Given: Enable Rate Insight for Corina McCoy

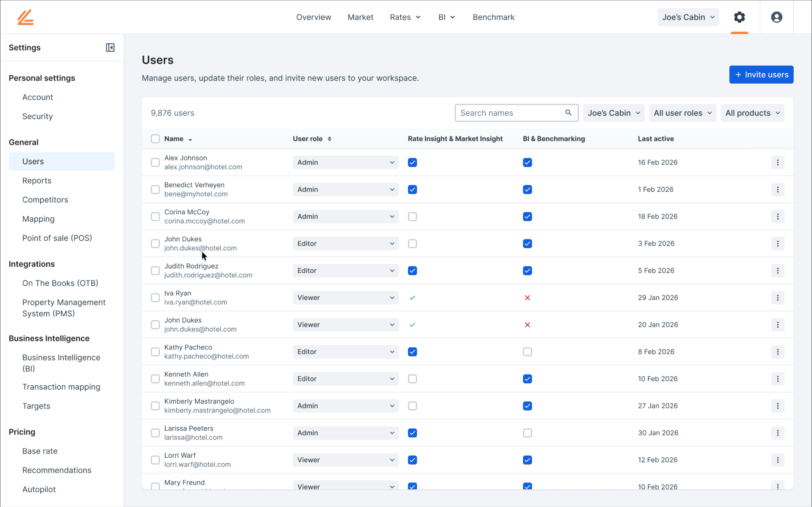Looking at the screenshot, I should click(x=412, y=217).
